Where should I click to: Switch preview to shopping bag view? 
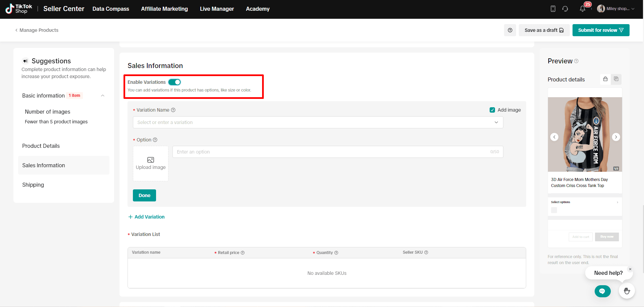605,79
